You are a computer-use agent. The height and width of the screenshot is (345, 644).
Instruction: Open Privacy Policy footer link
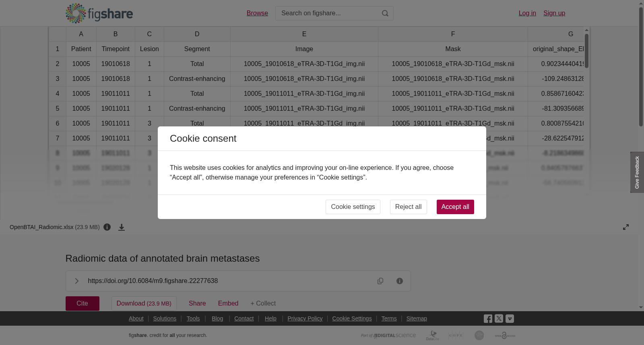click(305, 318)
